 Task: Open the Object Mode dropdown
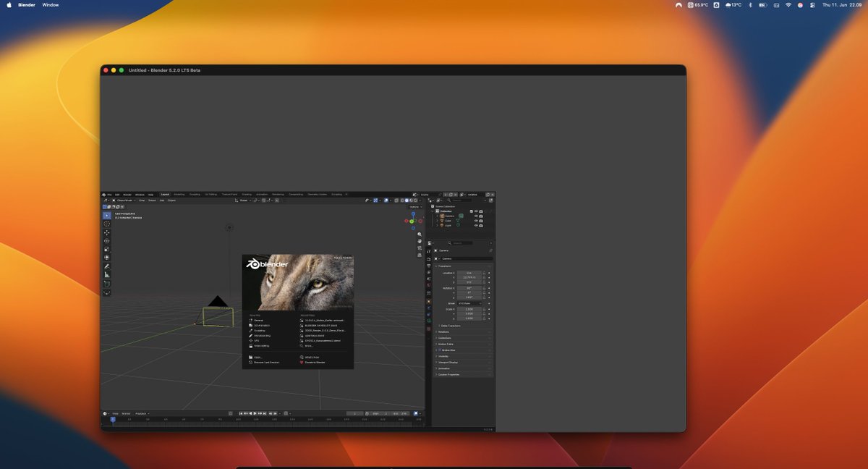pyautogui.click(x=123, y=200)
